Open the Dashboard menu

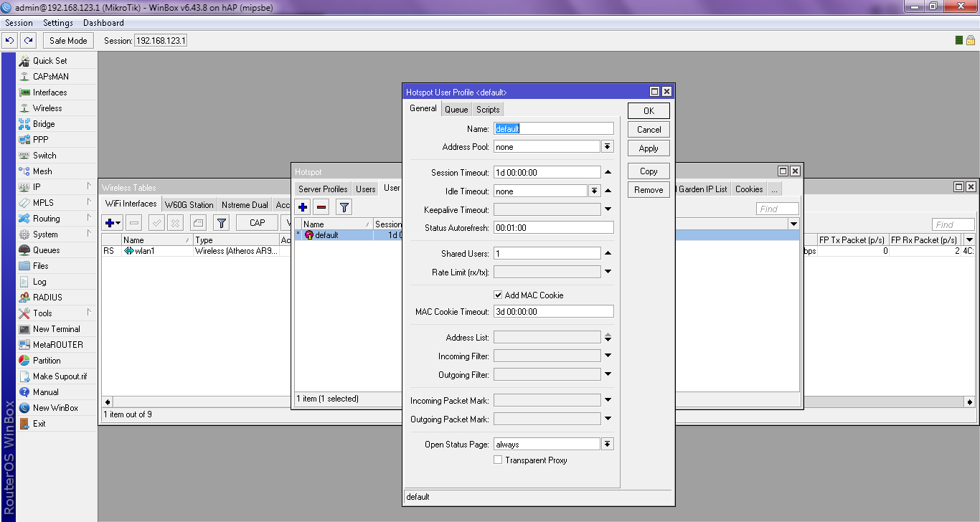click(103, 23)
